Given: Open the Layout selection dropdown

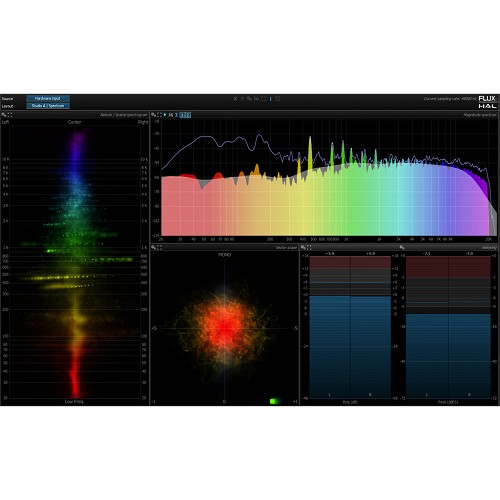Looking at the screenshot, I should [x=48, y=106].
